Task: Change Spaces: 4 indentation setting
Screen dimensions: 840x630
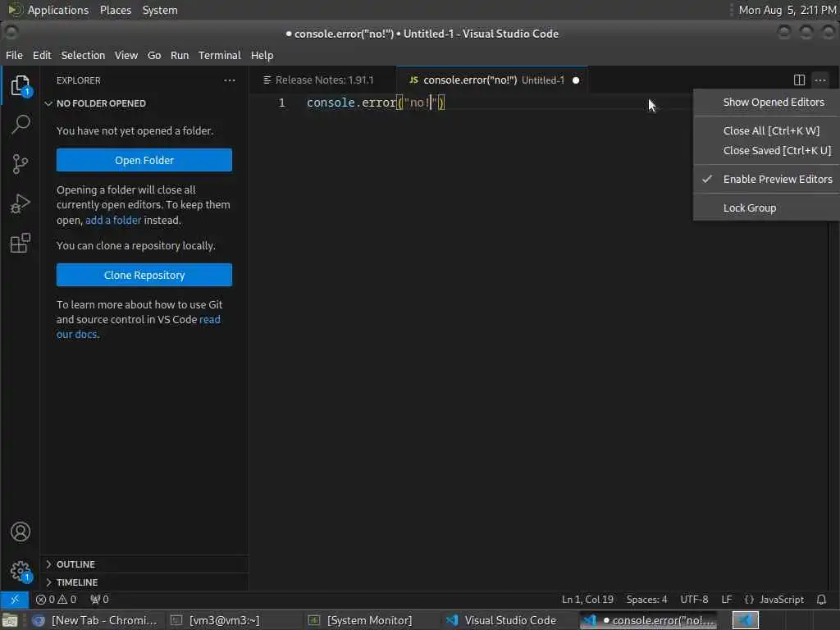Action: point(646,600)
